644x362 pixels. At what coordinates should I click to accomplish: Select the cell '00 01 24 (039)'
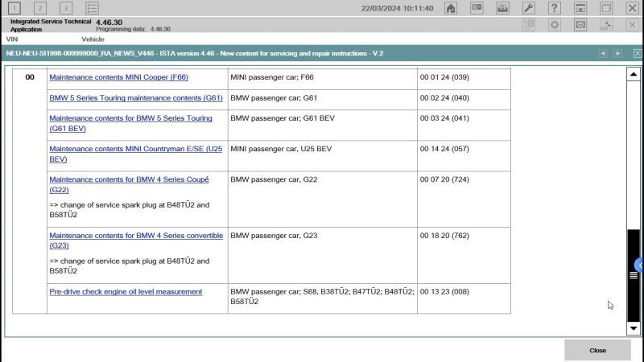point(464,79)
